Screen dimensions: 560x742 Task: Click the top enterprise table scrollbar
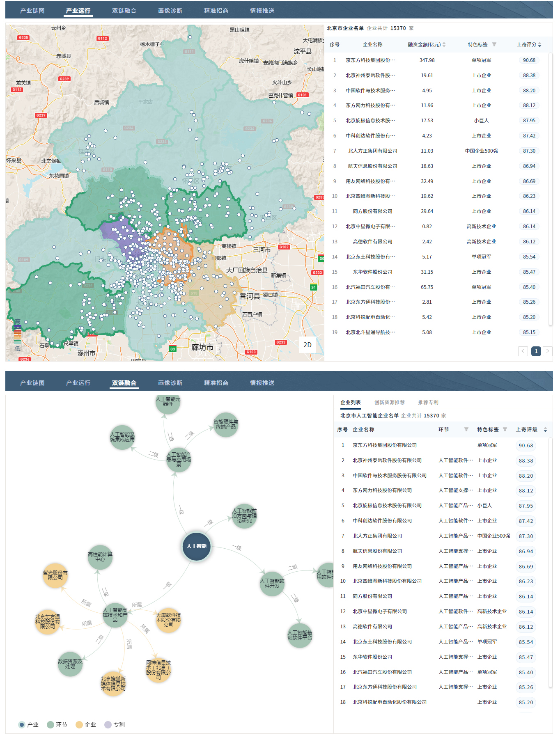coord(551,189)
